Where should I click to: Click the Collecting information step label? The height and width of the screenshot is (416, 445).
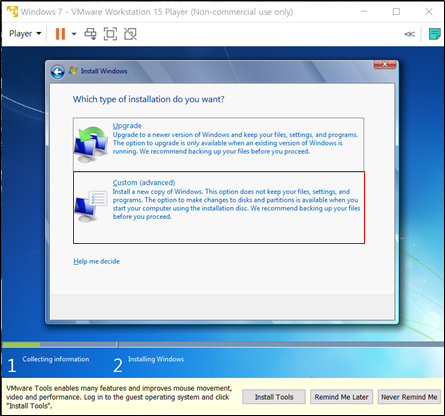pyautogui.click(x=56, y=359)
